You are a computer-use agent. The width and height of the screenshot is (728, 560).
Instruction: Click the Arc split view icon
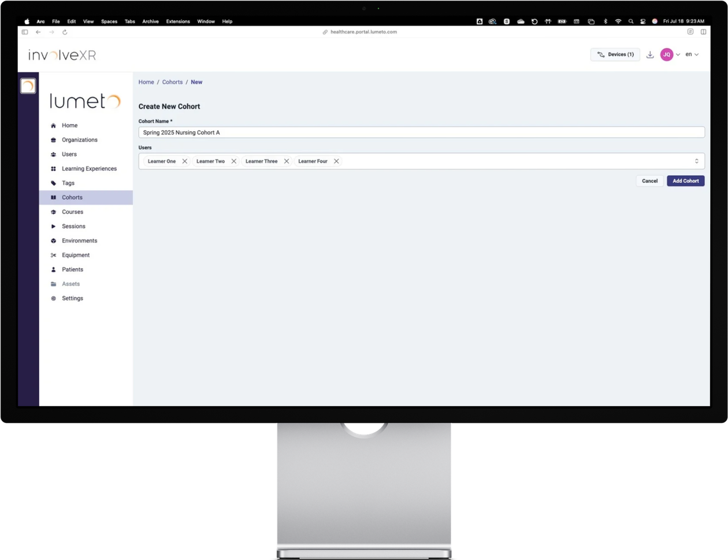coord(703,32)
